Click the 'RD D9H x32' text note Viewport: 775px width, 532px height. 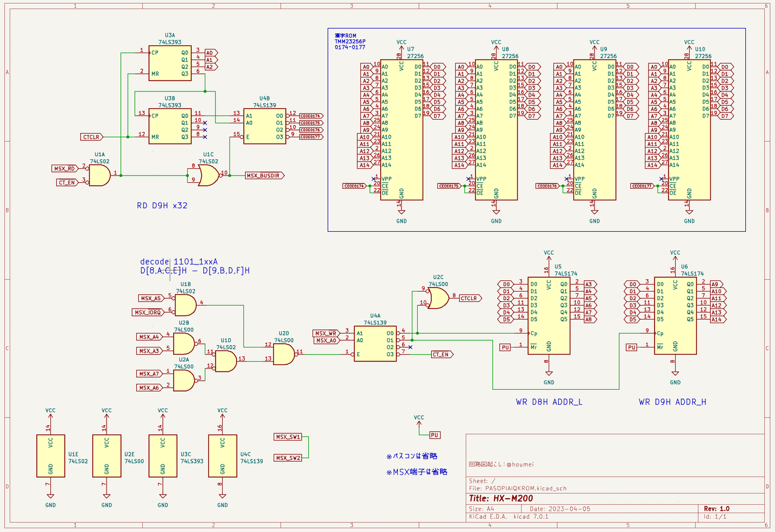pyautogui.click(x=162, y=206)
